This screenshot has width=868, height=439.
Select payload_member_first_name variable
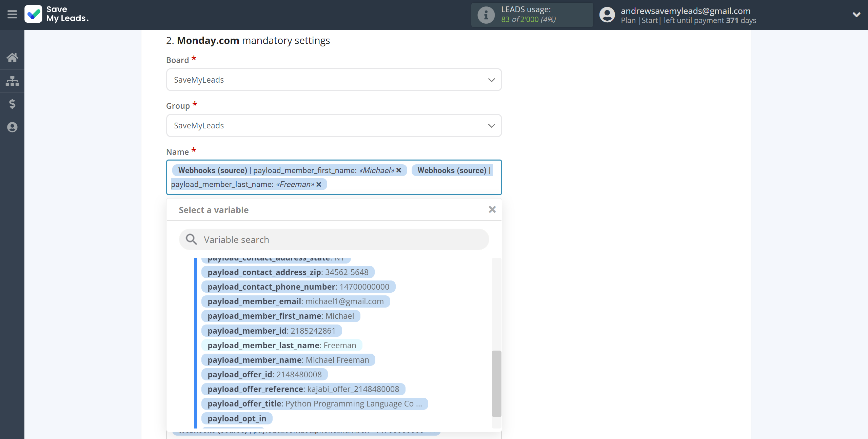click(x=281, y=316)
